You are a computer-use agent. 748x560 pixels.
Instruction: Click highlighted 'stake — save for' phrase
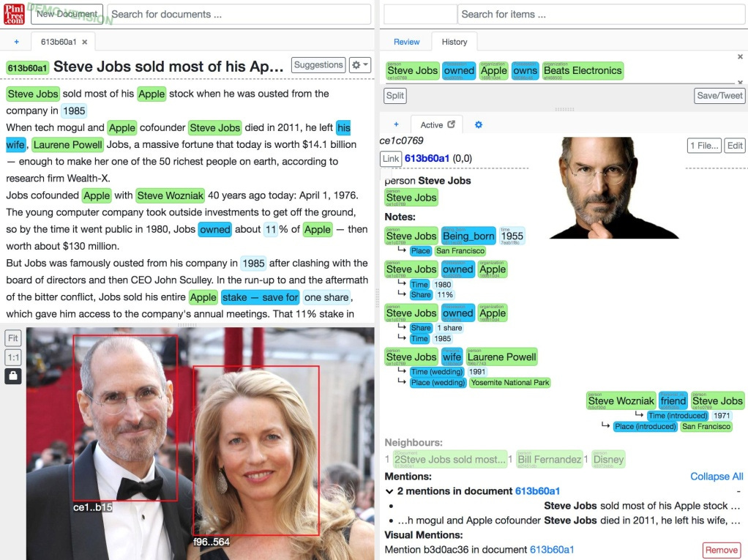[x=260, y=298]
